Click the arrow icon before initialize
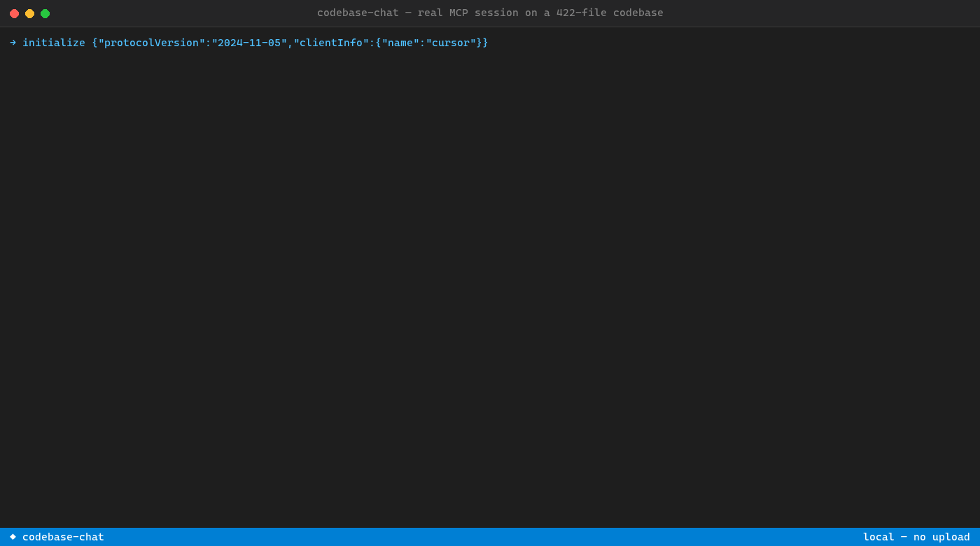The height and width of the screenshot is (546, 980). point(13,43)
